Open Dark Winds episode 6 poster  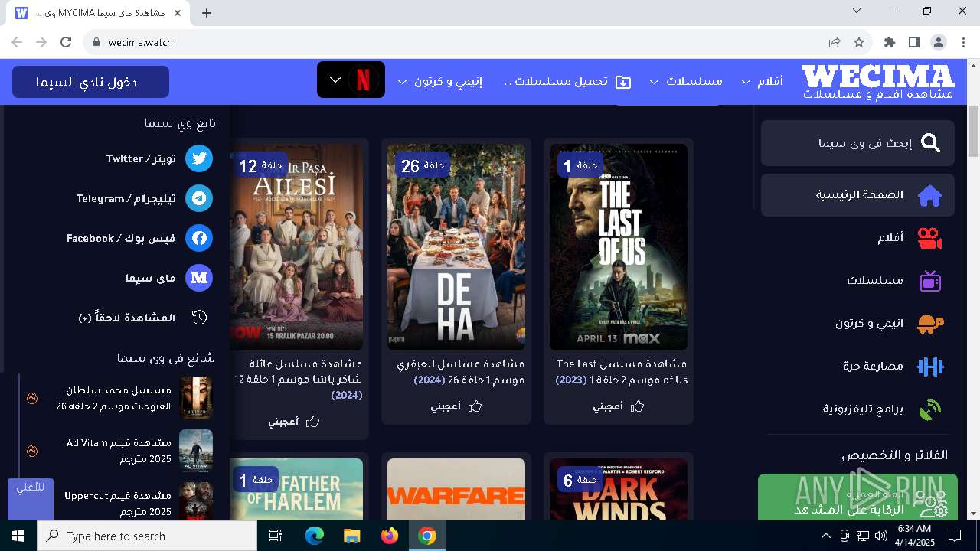pyautogui.click(x=619, y=490)
